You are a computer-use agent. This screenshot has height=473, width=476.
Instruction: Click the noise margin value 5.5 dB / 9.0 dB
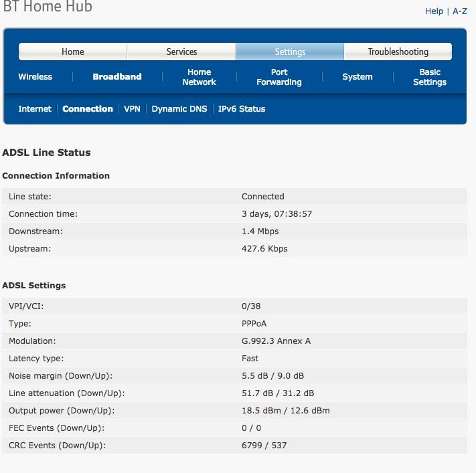(272, 376)
